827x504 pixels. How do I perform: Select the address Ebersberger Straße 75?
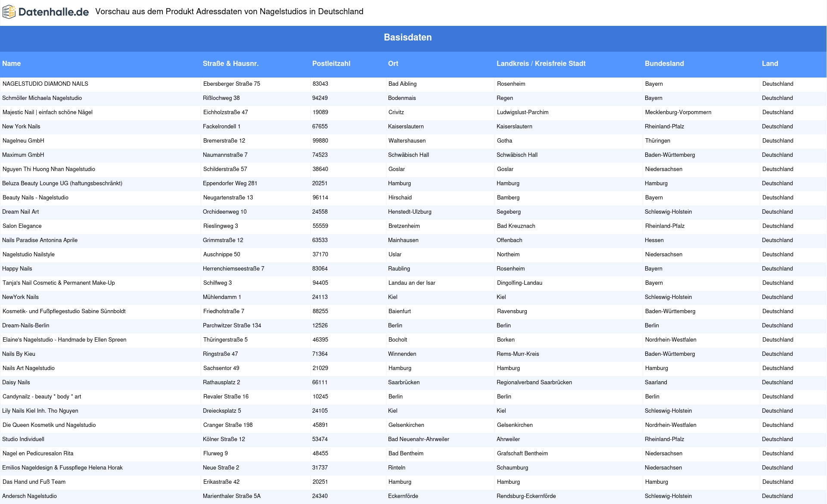pyautogui.click(x=232, y=84)
